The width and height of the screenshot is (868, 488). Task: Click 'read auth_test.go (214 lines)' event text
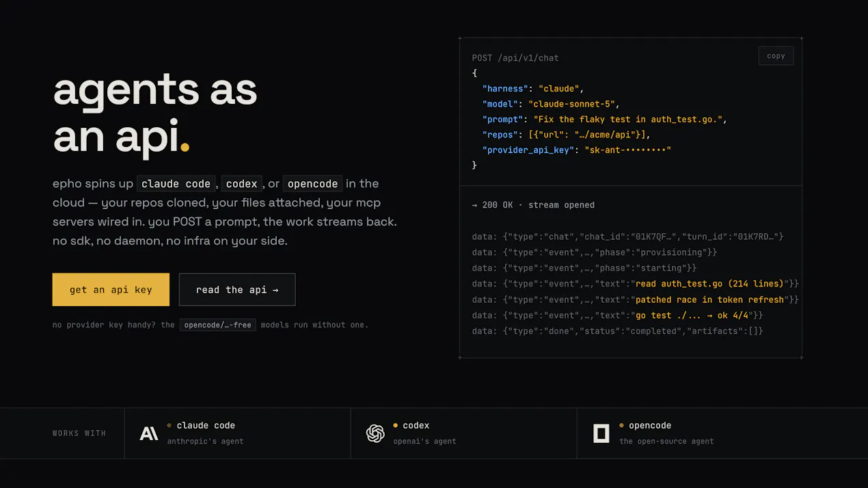709,284
